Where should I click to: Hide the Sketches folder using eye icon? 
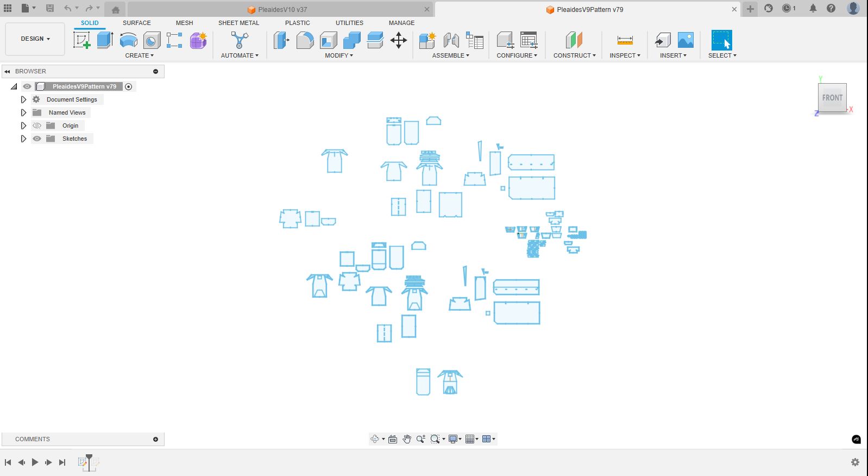pyautogui.click(x=37, y=139)
